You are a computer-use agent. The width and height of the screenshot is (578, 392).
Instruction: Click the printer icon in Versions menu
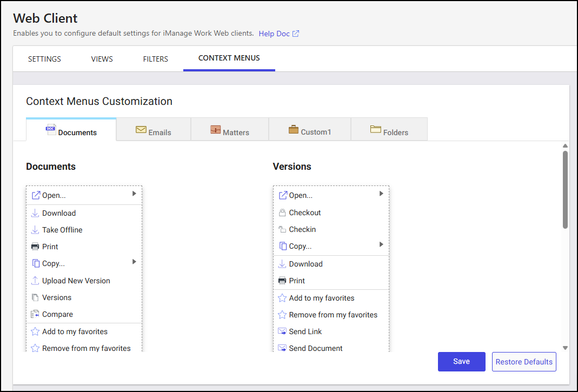(x=282, y=281)
